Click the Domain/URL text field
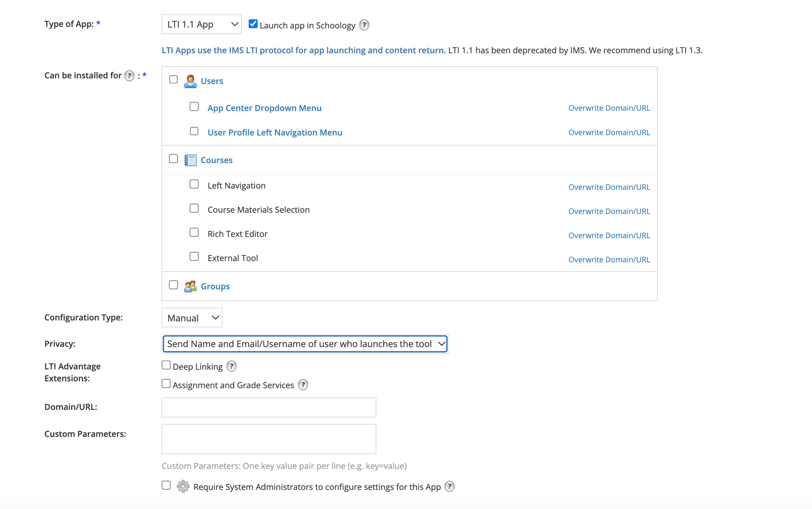The height and width of the screenshot is (509, 812). [269, 408]
